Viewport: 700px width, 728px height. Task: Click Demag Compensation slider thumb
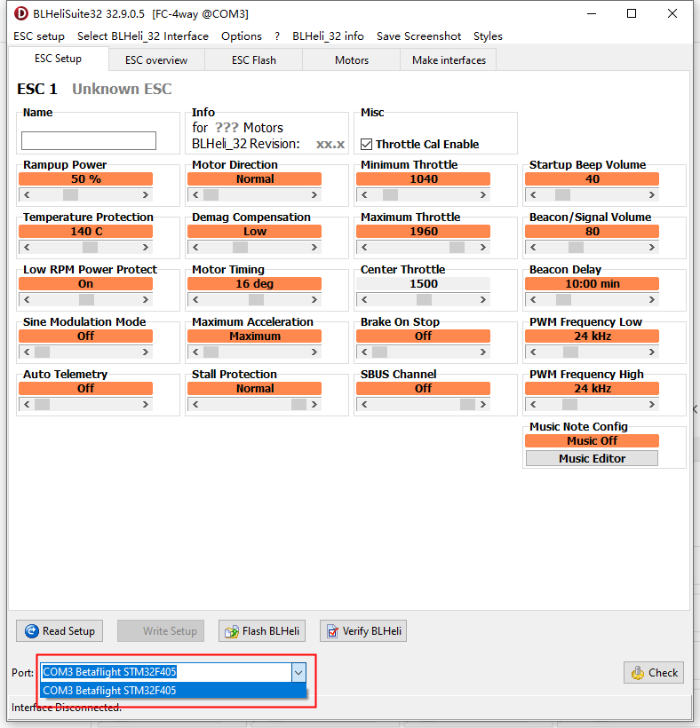(x=240, y=248)
